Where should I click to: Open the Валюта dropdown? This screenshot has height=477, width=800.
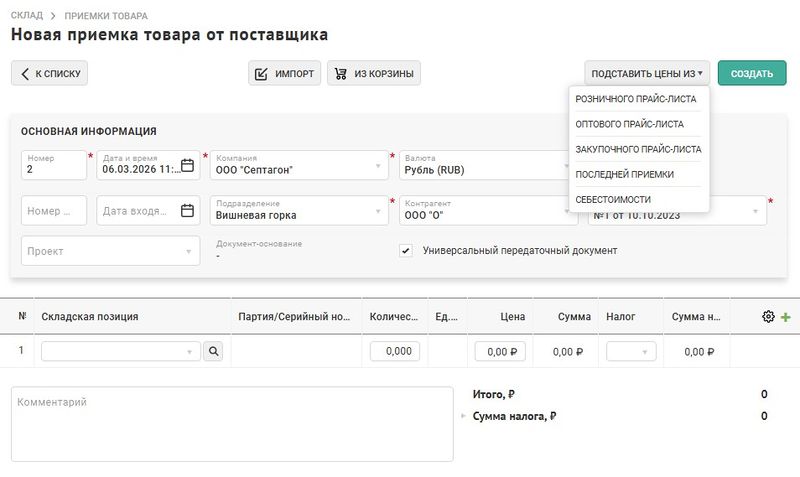pos(485,165)
